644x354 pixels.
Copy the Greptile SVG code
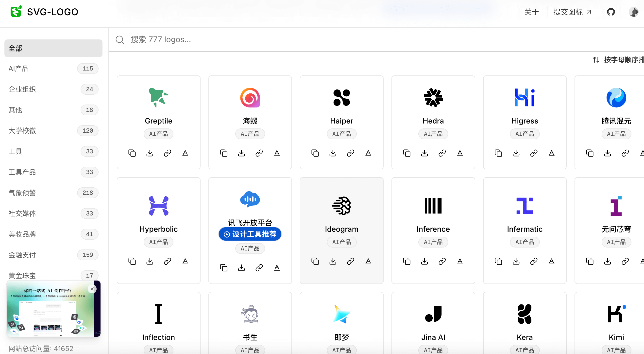132,153
